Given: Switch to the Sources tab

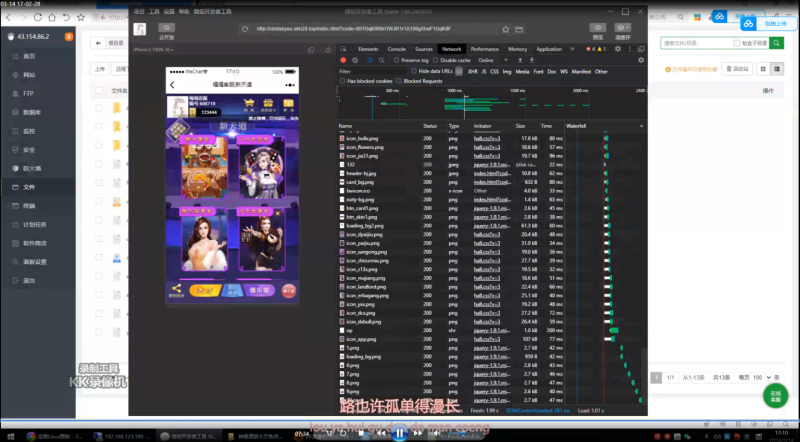Looking at the screenshot, I should (x=423, y=49).
